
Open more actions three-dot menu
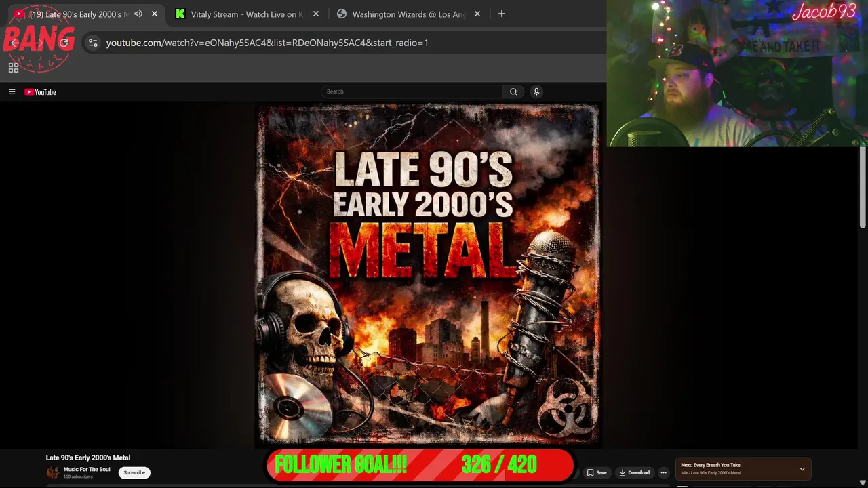pos(664,472)
